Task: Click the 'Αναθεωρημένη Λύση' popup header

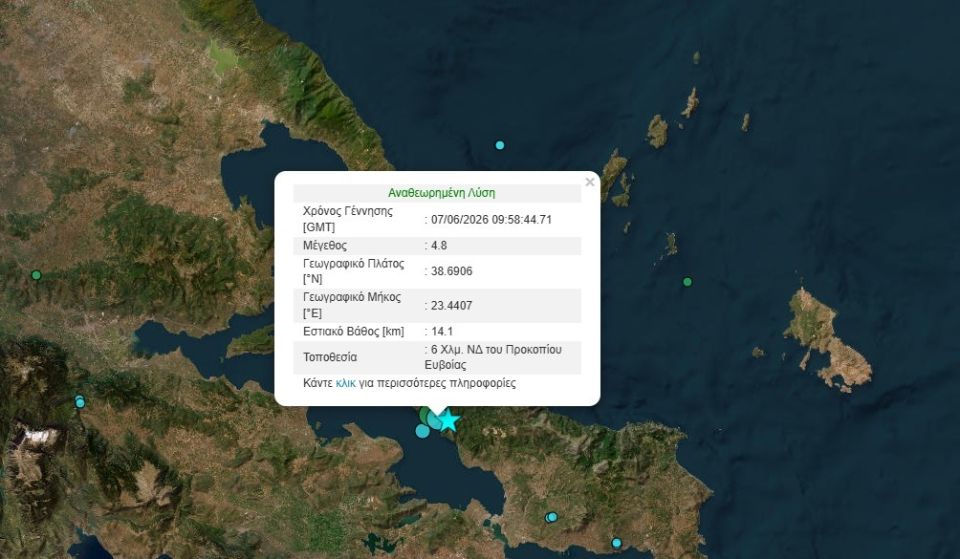Action: tap(441, 193)
